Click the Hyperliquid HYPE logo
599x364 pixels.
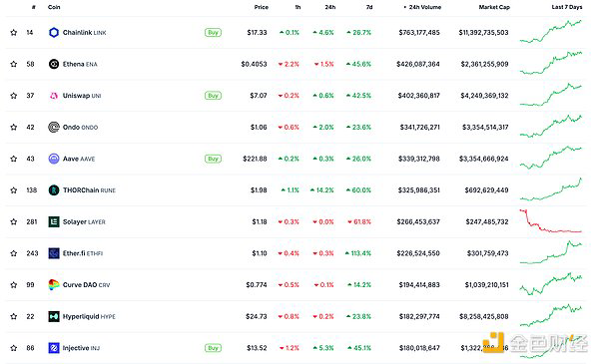click(54, 316)
